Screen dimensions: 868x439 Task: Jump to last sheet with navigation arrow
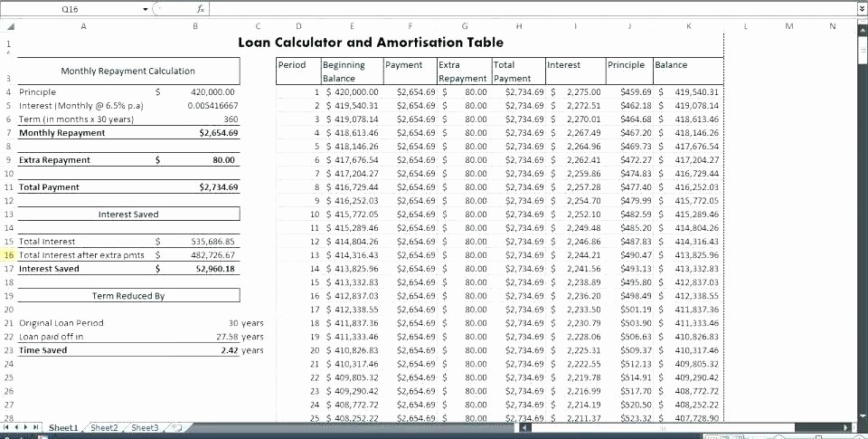pos(35,427)
